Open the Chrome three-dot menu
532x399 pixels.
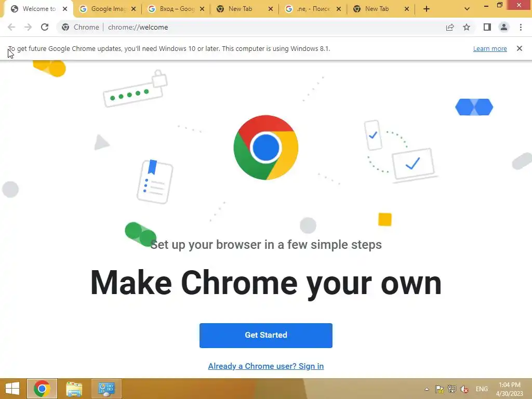[521, 27]
